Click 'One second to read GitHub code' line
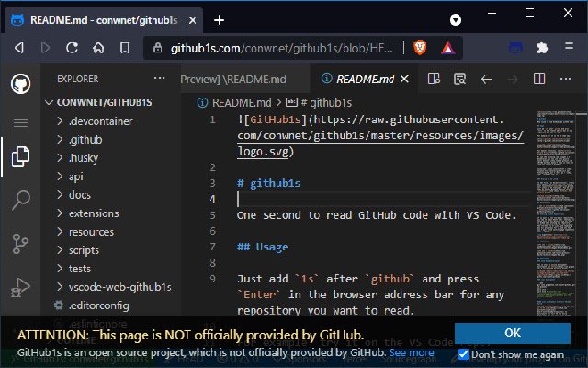The height and width of the screenshot is (368, 588). click(x=377, y=215)
